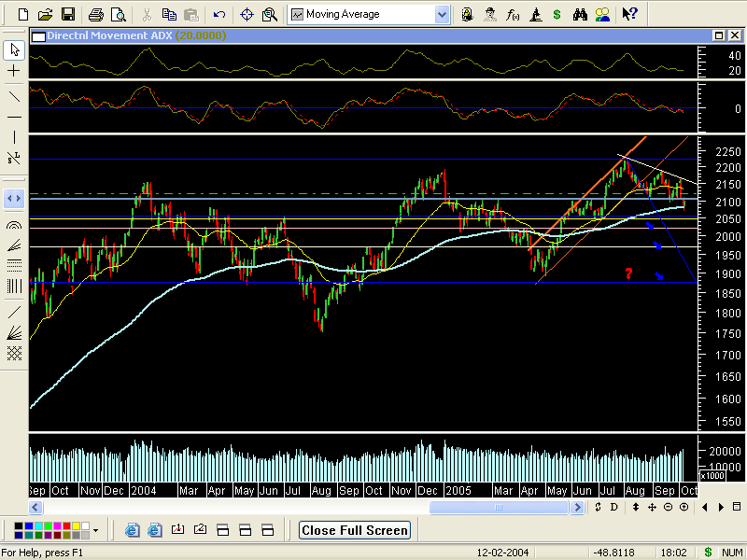Viewport: 747px width, 560px height.
Task: Click the Save floppy disk icon
Action: (67, 14)
